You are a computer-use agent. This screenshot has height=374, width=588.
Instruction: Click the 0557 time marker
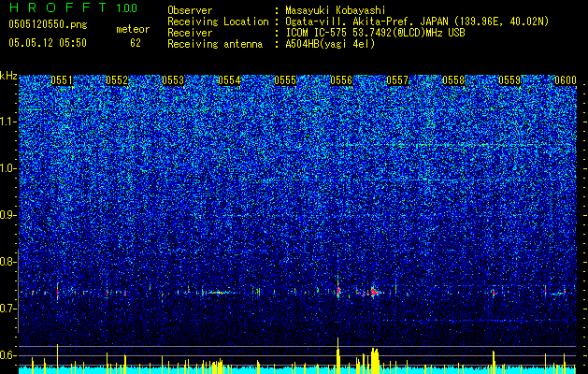coord(397,80)
